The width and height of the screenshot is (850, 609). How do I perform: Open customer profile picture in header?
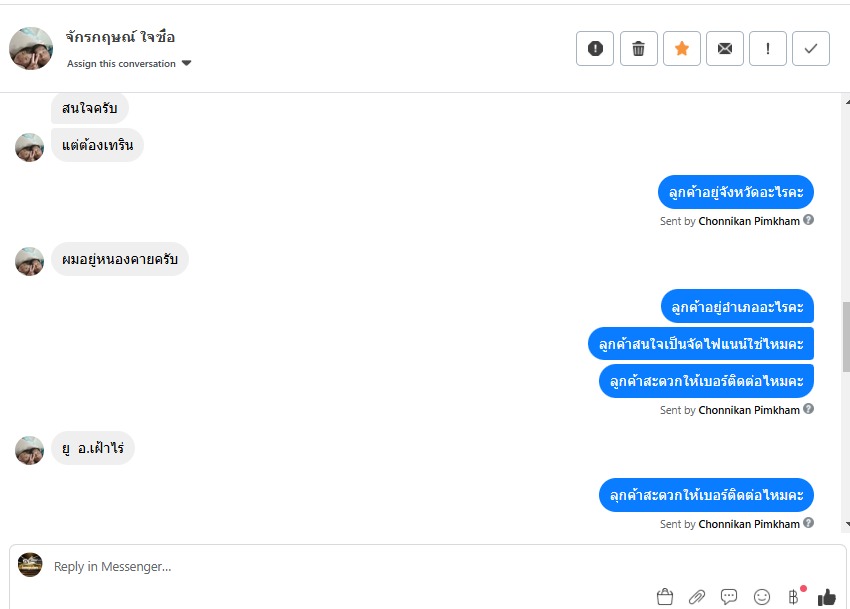[x=31, y=48]
